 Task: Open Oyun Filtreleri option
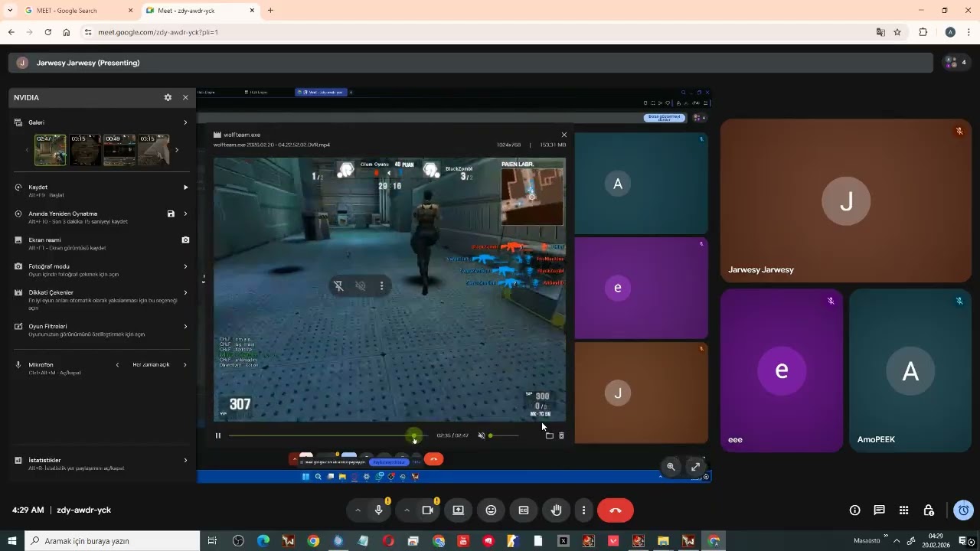102,330
